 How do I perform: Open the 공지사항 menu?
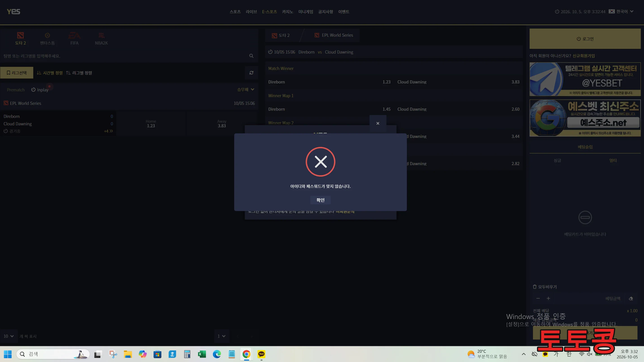click(x=325, y=12)
